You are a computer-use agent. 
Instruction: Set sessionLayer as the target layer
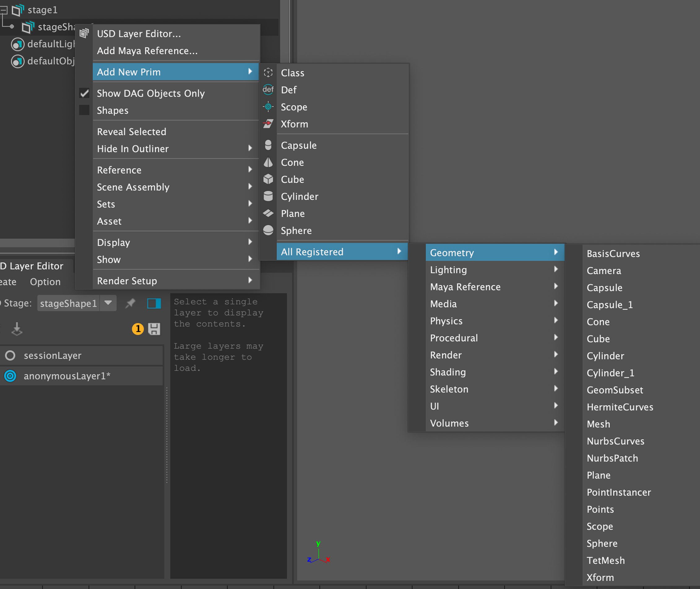[x=10, y=356]
